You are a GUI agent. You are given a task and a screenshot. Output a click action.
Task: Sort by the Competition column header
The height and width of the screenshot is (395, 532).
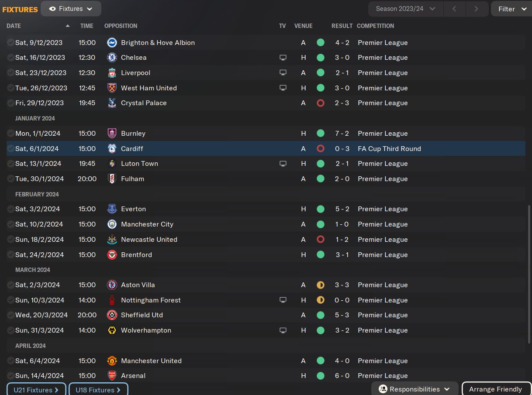click(375, 26)
